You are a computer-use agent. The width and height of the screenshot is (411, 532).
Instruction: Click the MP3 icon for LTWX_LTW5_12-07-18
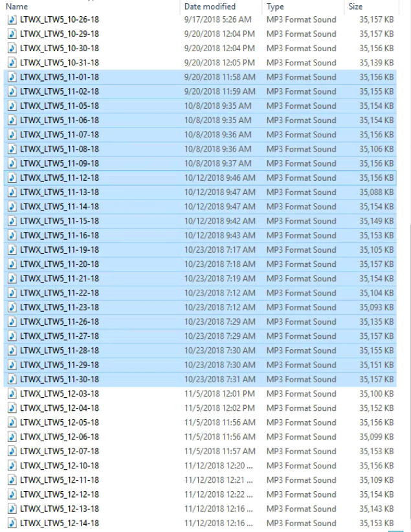pyautogui.click(x=12, y=451)
